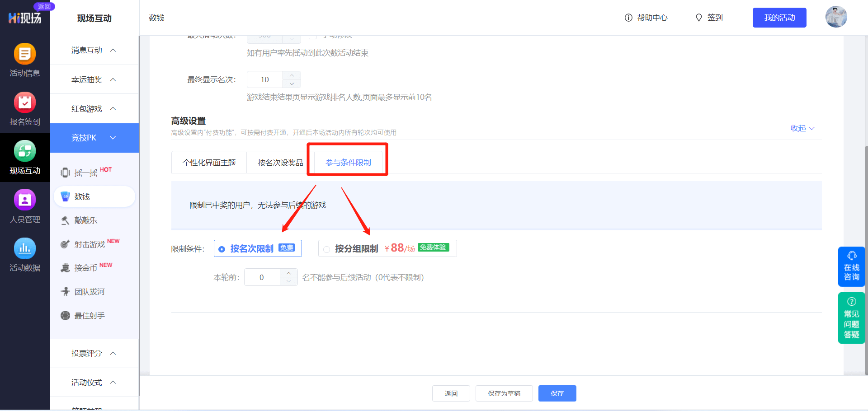
Task: Click the 本轮前 number input field
Action: pyautogui.click(x=262, y=277)
